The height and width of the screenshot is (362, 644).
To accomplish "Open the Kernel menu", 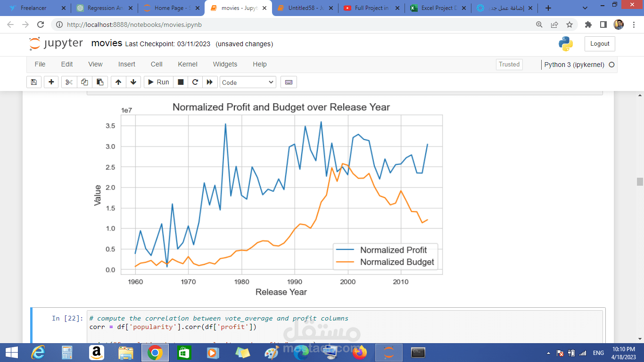I will [x=188, y=64].
